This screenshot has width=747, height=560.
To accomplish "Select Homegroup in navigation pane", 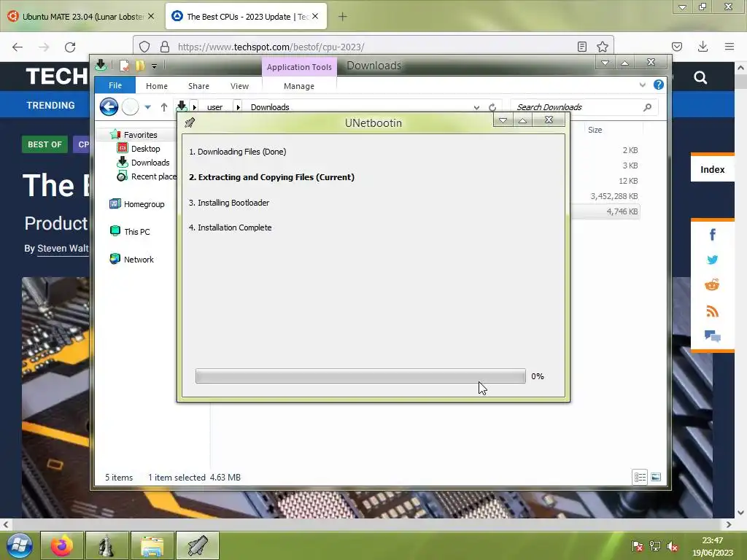I will click(144, 204).
